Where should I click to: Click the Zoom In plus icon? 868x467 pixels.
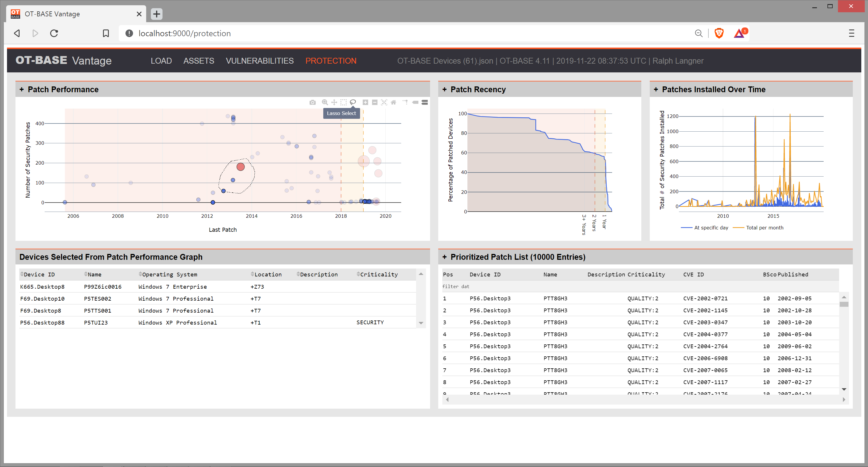365,102
